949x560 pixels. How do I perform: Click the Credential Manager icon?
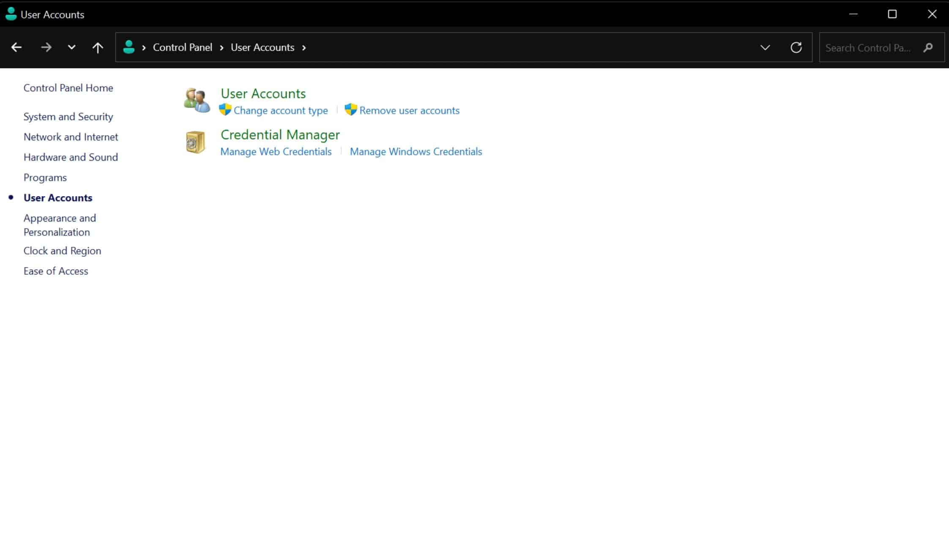pos(196,142)
